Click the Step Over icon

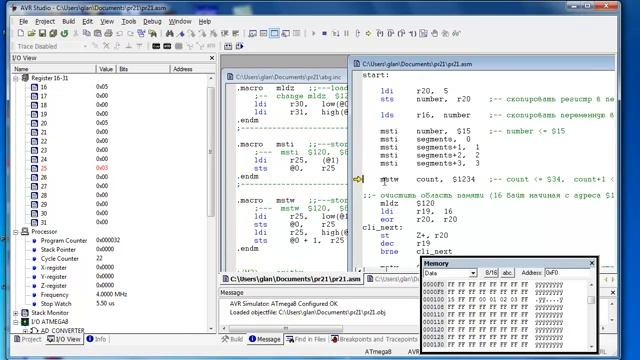click(391, 33)
